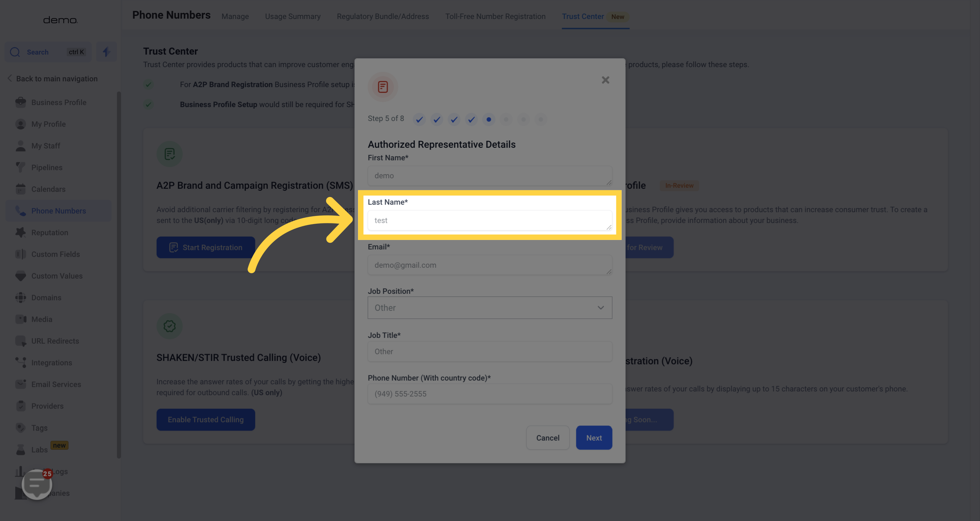Select the Job Position dropdown
This screenshot has height=521, width=980.
pyautogui.click(x=489, y=307)
